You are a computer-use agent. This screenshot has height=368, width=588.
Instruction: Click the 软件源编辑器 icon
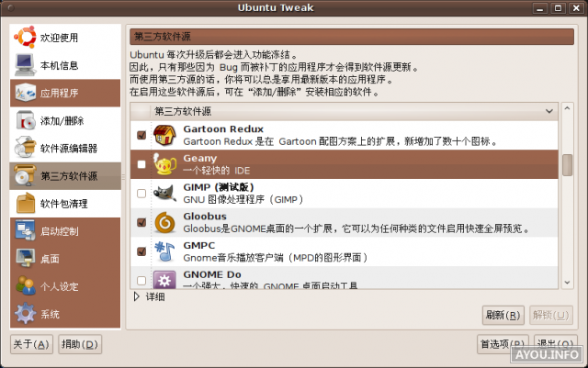click(25, 148)
